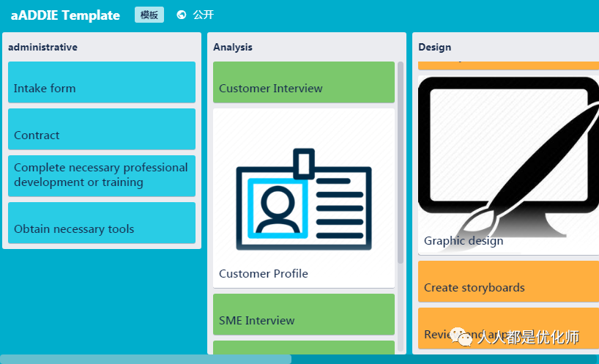Open the Create storyboards card
The image size is (599, 364).
(x=508, y=282)
